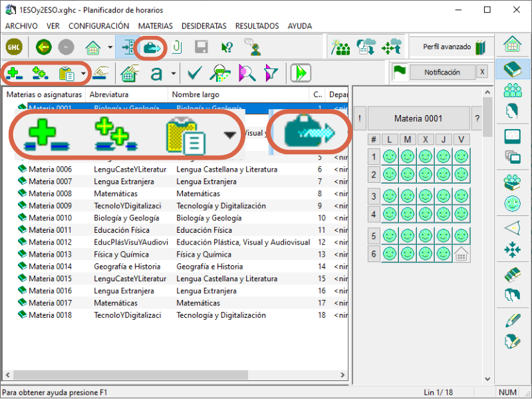Screen dimensions: 532x399
Task: Toggle smiley for period 6 Thursday (J)
Action: 444,254
